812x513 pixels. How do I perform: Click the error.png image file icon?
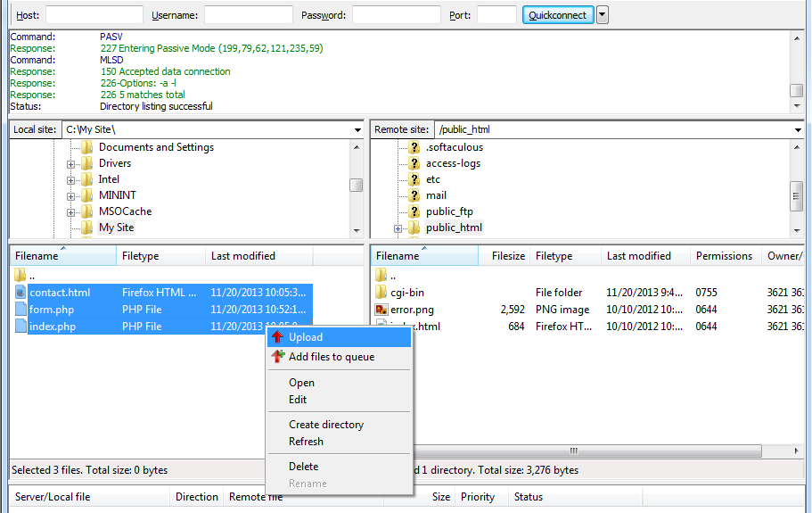click(381, 310)
